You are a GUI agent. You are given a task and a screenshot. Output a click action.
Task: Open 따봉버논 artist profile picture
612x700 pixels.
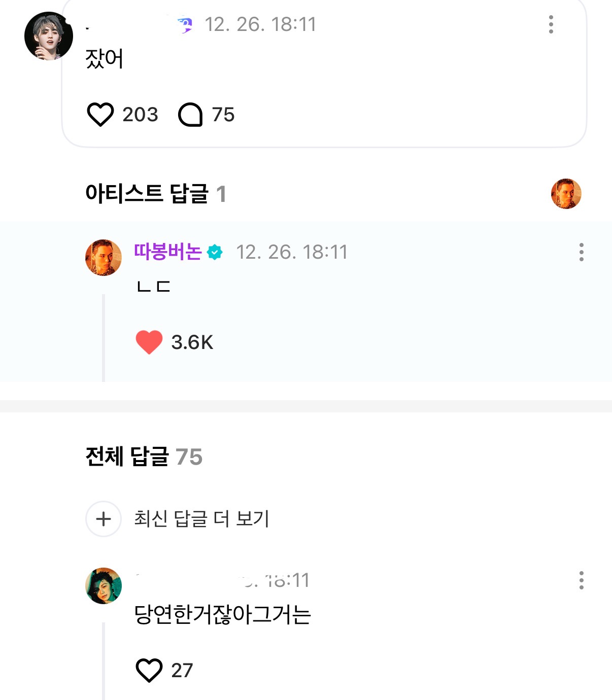pos(104,258)
